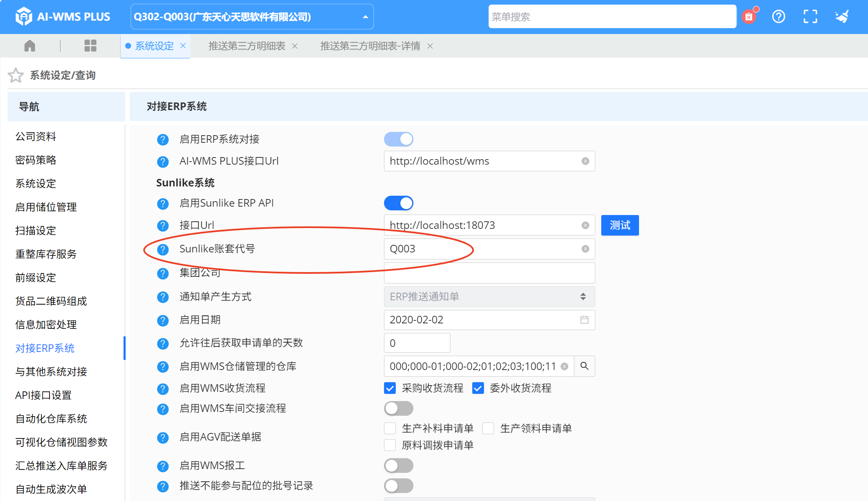The height and width of the screenshot is (501, 868).
Task: Switch to 推送第三方明细表-详情 tab
Action: click(x=370, y=46)
